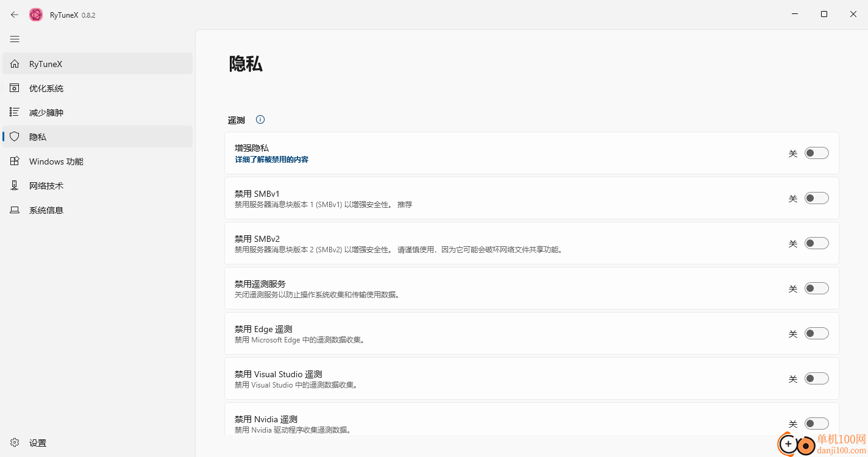Enable 禁用 Edge 遥测 toggle
Viewport: 868px width, 457px height.
[x=816, y=333]
